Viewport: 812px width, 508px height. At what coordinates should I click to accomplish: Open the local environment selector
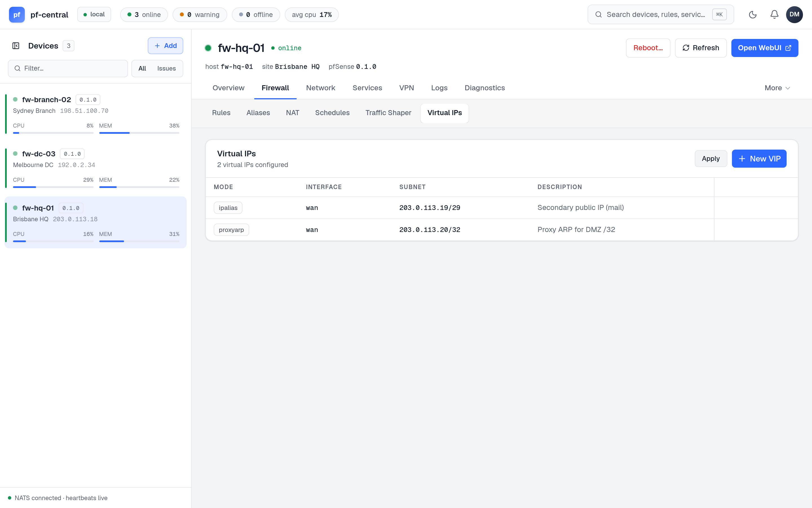pyautogui.click(x=94, y=14)
